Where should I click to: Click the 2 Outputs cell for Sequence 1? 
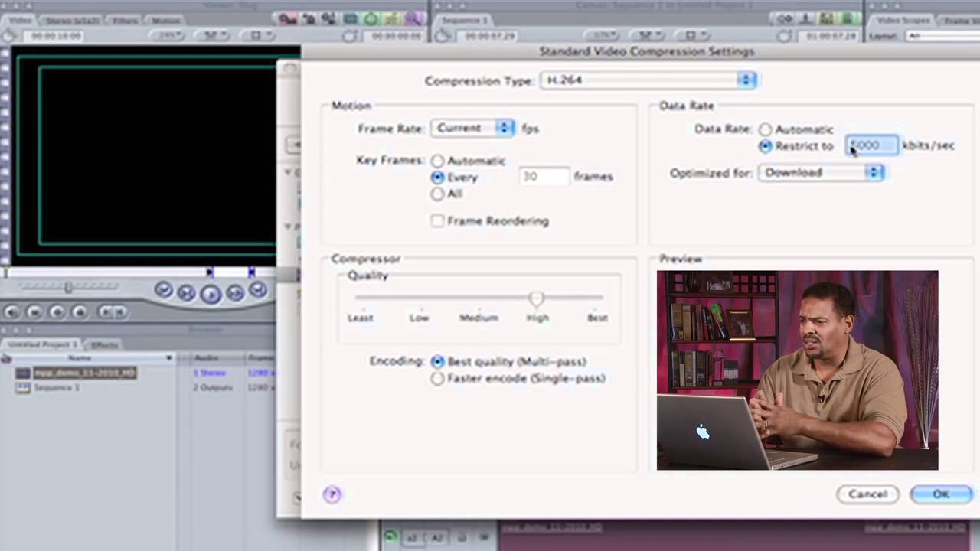click(212, 388)
